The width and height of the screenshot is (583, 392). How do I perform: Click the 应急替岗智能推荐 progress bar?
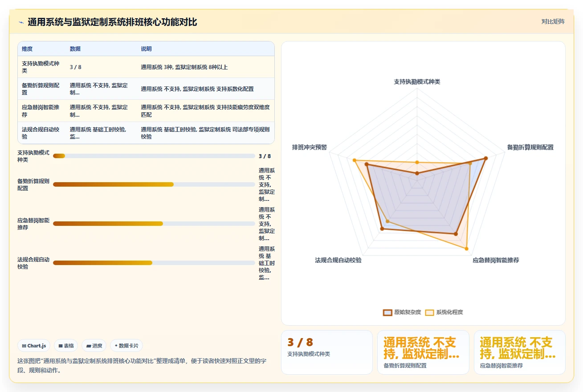pyautogui.click(x=154, y=224)
